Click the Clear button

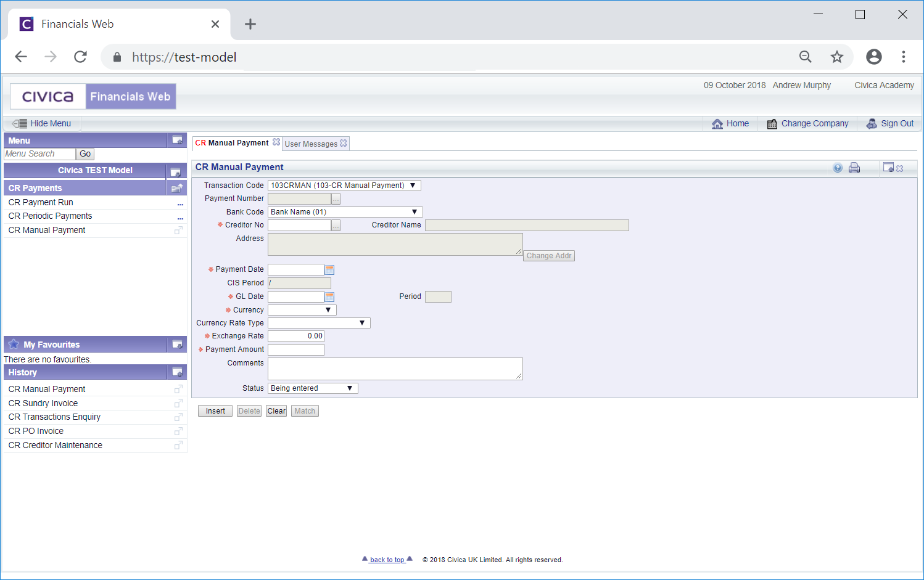coord(276,411)
